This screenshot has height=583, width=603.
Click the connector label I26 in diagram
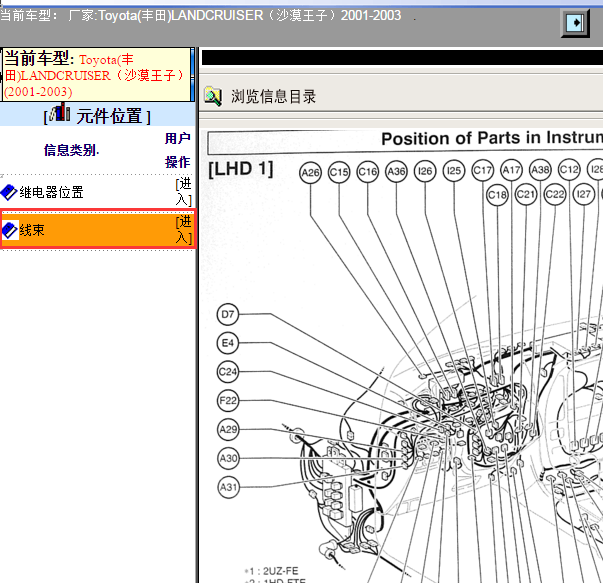point(425,171)
